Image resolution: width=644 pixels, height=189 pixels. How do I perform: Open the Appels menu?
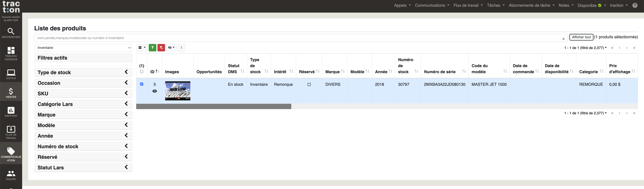(x=402, y=5)
